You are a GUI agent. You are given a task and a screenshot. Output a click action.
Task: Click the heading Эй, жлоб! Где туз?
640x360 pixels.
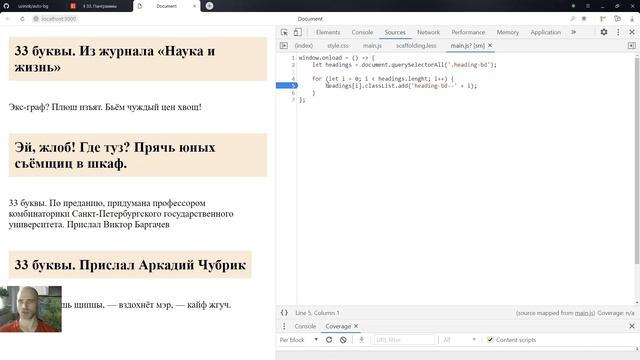click(x=138, y=155)
